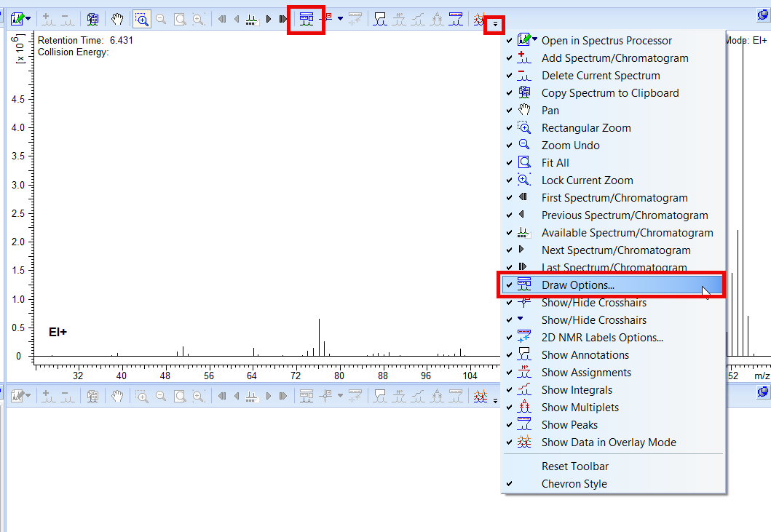Screen dimensions: 771x532
Task: Go to Previous Spectrum using top toolbar
Action: pyautogui.click(x=237, y=19)
